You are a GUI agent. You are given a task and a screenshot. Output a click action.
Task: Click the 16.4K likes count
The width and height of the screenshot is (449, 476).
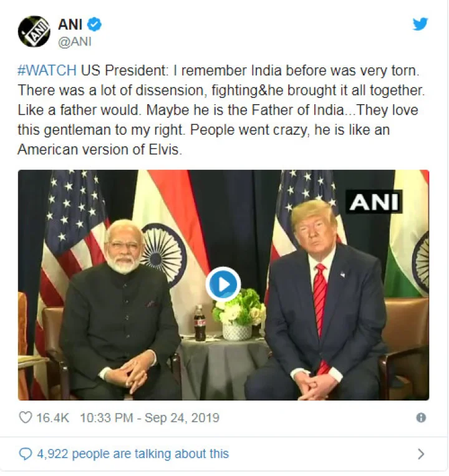coord(53,418)
